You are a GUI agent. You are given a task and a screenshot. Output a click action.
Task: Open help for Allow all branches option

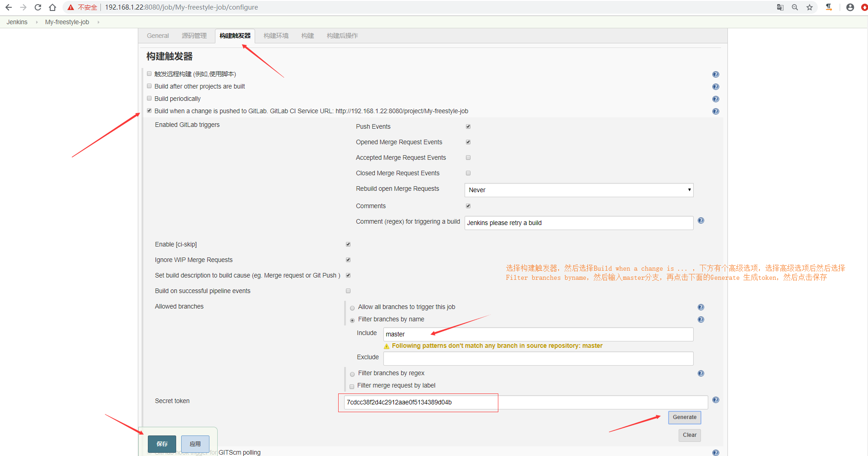(701, 307)
